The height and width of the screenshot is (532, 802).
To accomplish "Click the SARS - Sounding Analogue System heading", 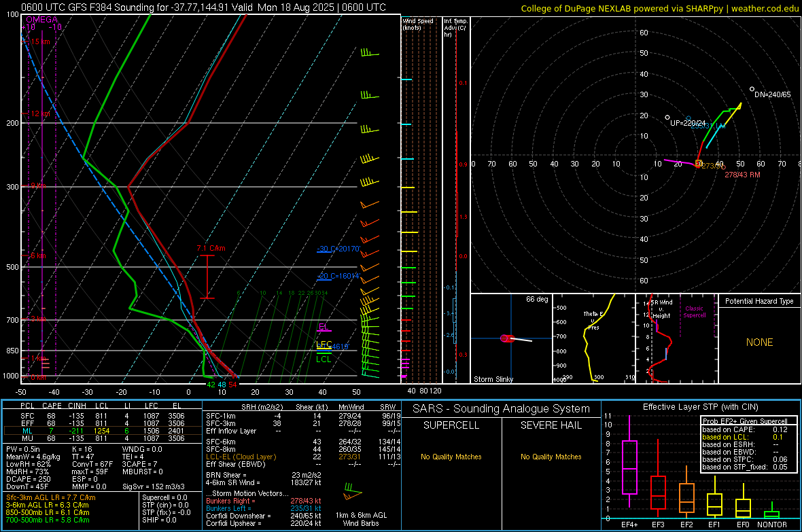I will pyautogui.click(x=501, y=409).
